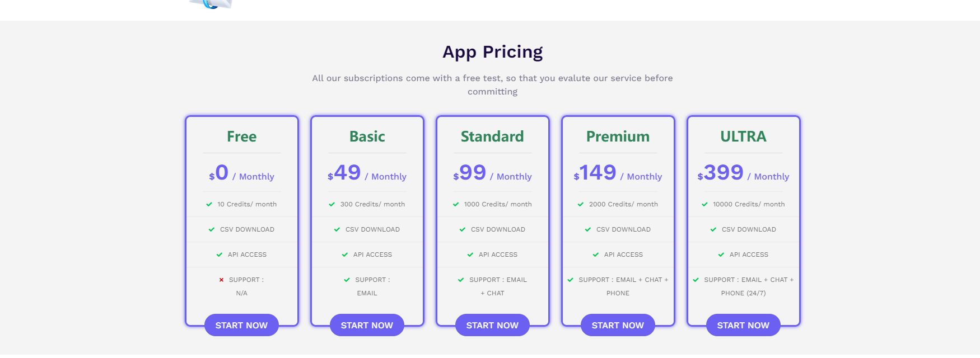
Task: Start the Standard plan with START NOW
Action: coord(492,325)
